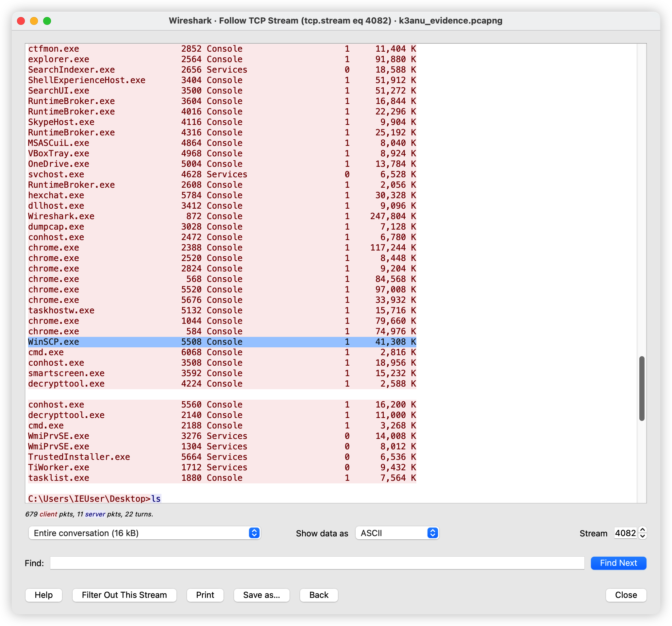Click the conhost.exe 5560 line

(222, 405)
